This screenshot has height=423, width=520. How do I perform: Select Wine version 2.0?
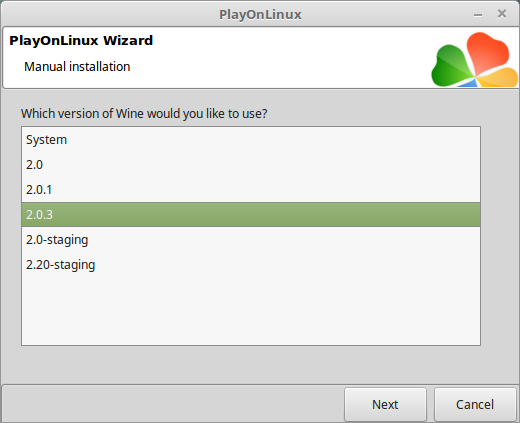tap(251, 165)
